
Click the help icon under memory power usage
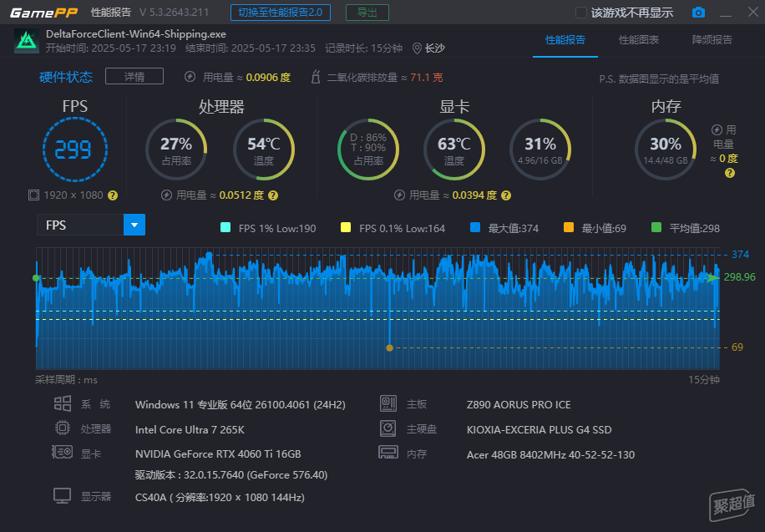pos(730,173)
